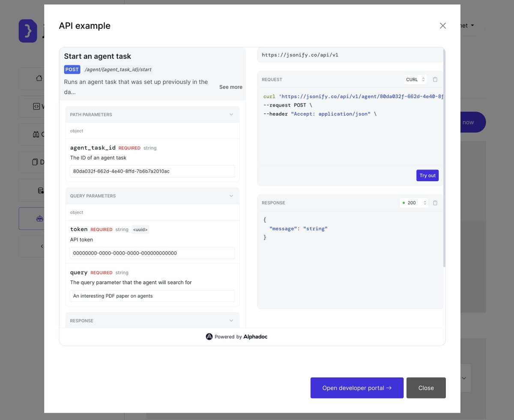The height and width of the screenshot is (420, 514).
Task: Copy the request code to clipboard
Action: click(x=435, y=80)
